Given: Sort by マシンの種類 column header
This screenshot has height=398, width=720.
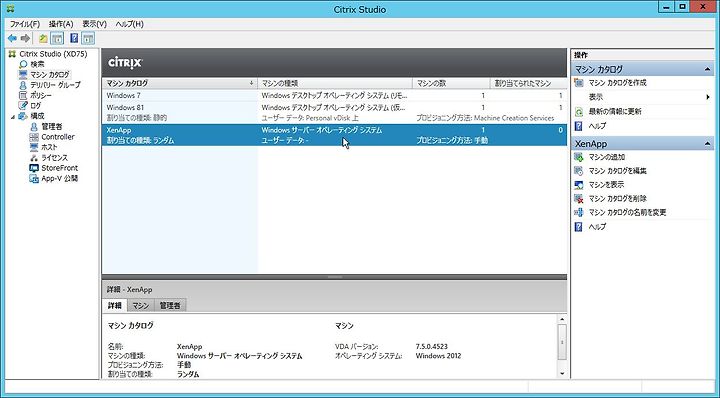Looking at the screenshot, I should tap(335, 83).
